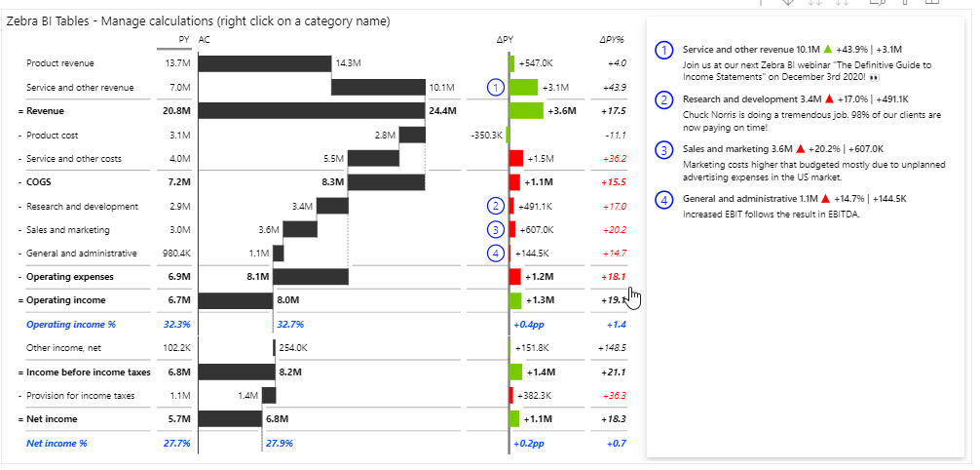The image size is (980, 470).
Task: Select comment marker 2 on Research and development row
Action: coord(497,206)
